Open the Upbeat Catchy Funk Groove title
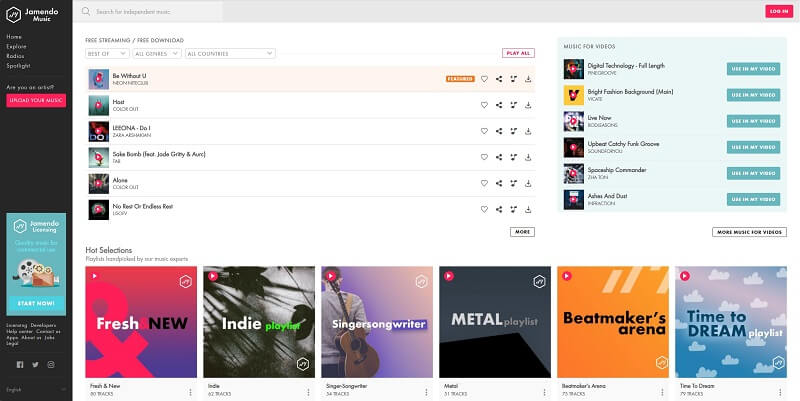Image resolution: width=800 pixels, height=401 pixels. coord(623,144)
